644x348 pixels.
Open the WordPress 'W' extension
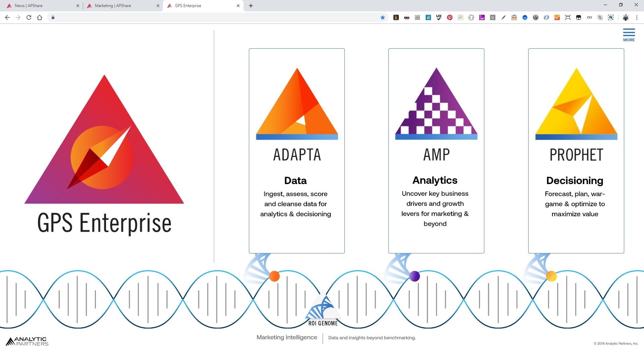coord(536,17)
